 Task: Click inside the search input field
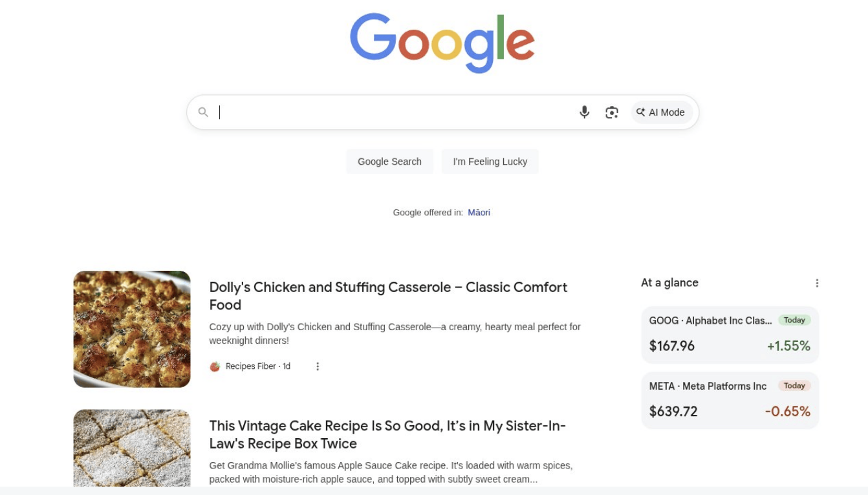pyautogui.click(x=388, y=112)
